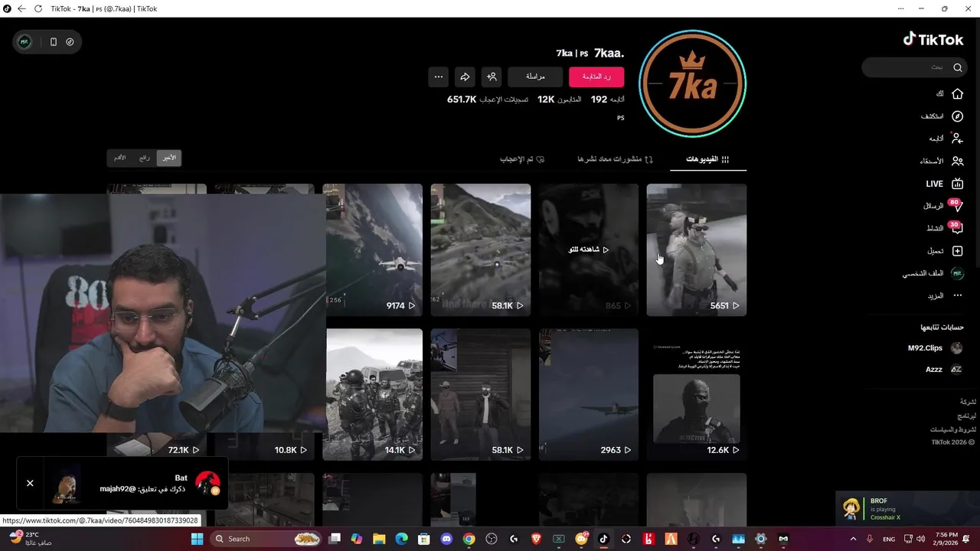
Task: Select the Liked tab
Action: (x=522, y=159)
